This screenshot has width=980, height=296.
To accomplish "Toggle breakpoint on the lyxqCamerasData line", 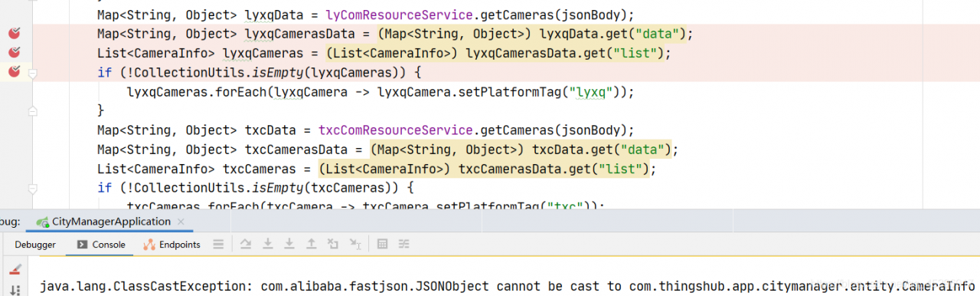I will [14, 33].
